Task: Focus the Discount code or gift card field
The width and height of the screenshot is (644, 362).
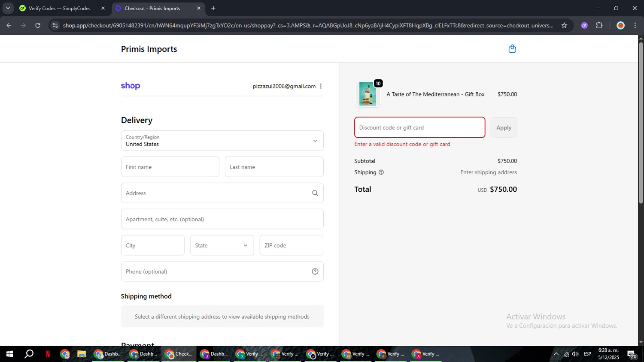Action: point(419,127)
